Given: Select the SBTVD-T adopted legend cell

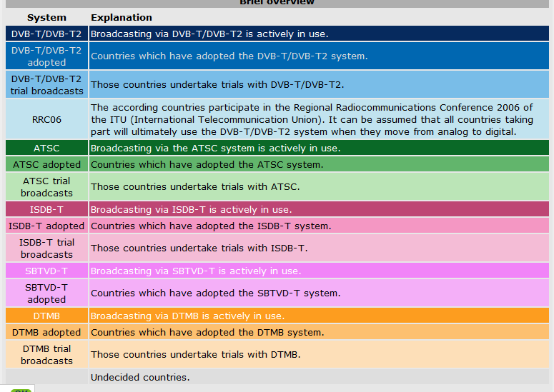Looking at the screenshot, I should tap(46, 293).
